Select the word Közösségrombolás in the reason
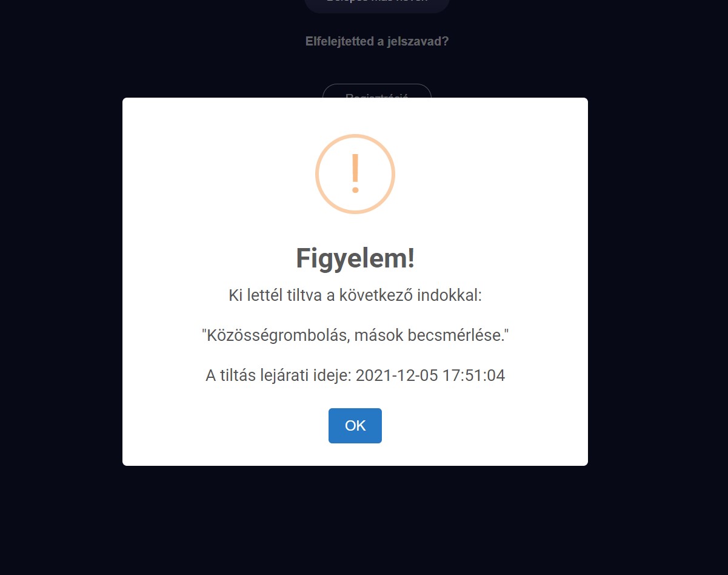This screenshot has width=728, height=575. pos(276,335)
